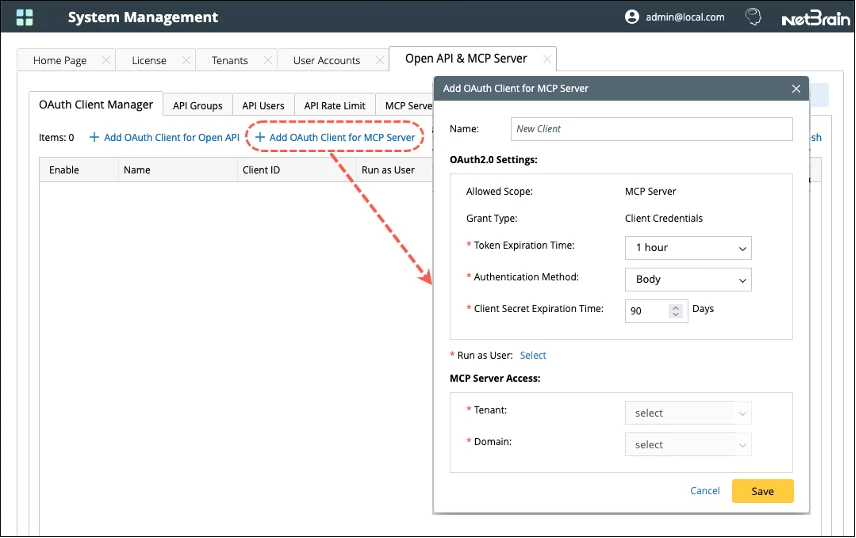Open the chat assistant icon in header
This screenshot has height=538, width=856.
pyautogui.click(x=753, y=17)
